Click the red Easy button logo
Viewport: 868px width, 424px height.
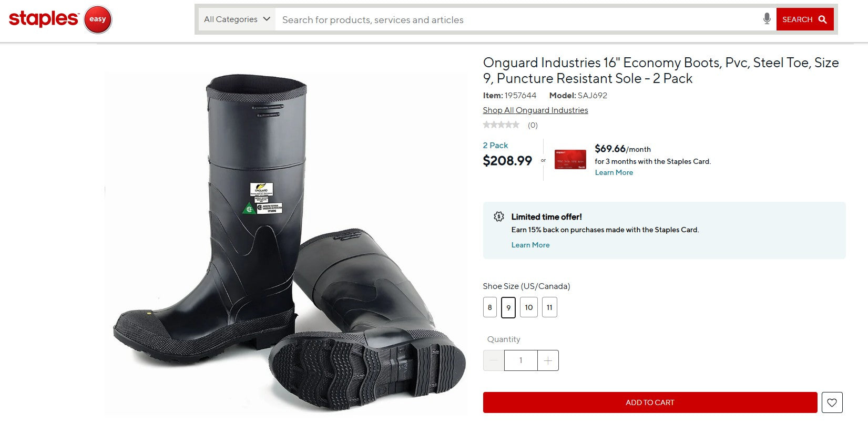(98, 19)
